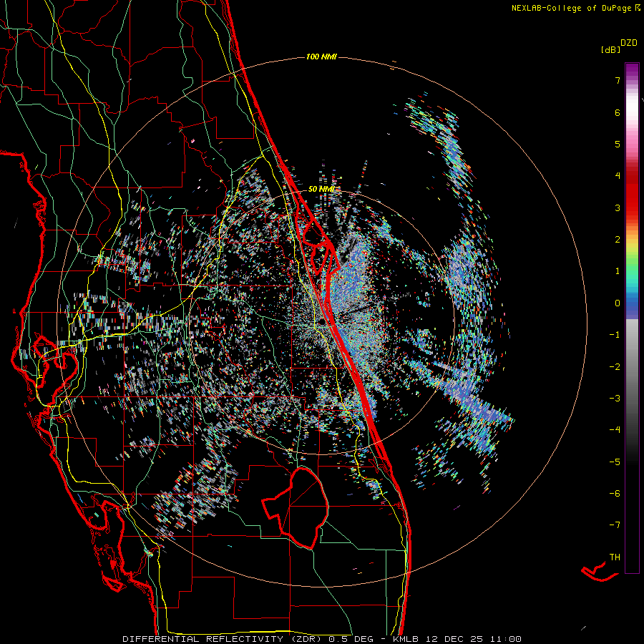Viewport: 644px width, 644px height.
Task: Click the 100 NMI range ring label
Action: 321,57
